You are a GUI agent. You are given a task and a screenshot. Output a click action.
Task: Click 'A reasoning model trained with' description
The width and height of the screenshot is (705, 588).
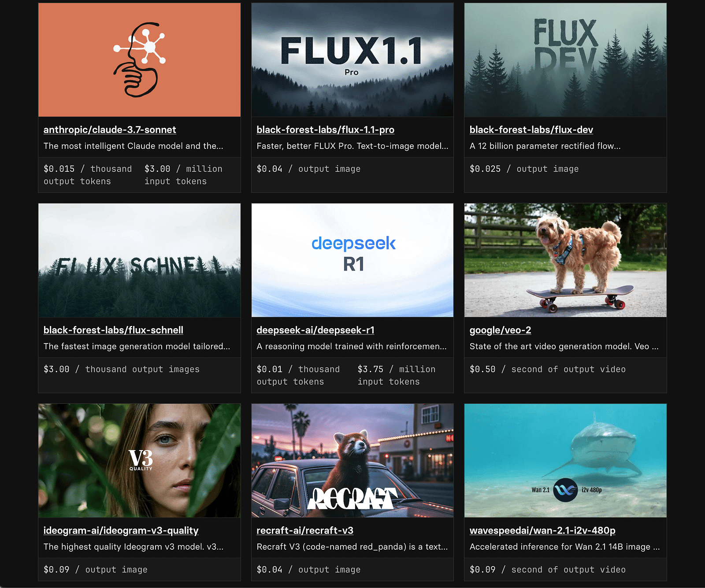[x=352, y=347]
